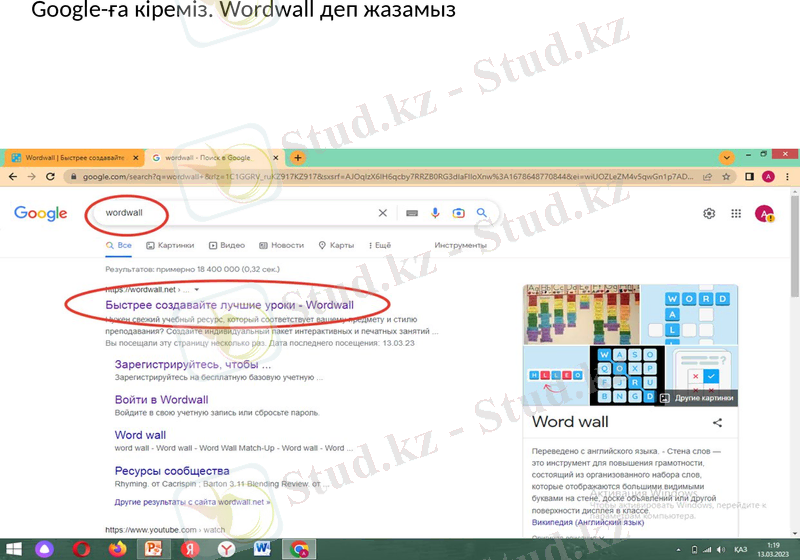Share the Word wall knowledge panel
Viewport: 800px width, 560px height.
tap(717, 422)
